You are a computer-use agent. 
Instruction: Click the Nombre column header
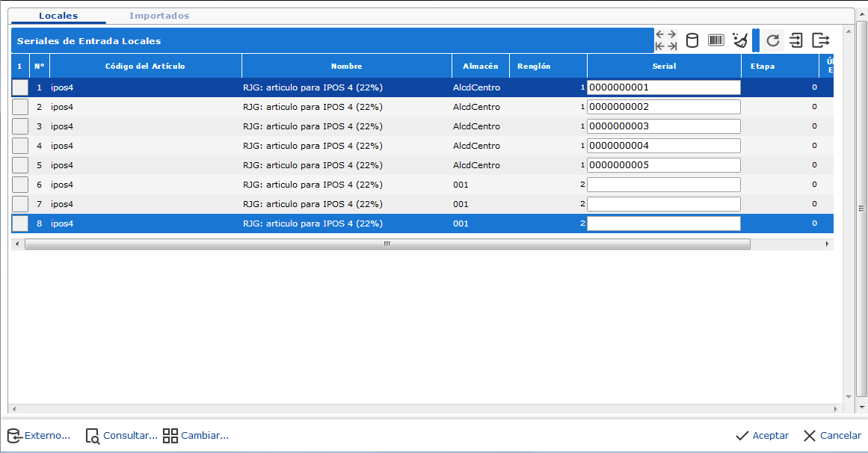[x=347, y=66]
